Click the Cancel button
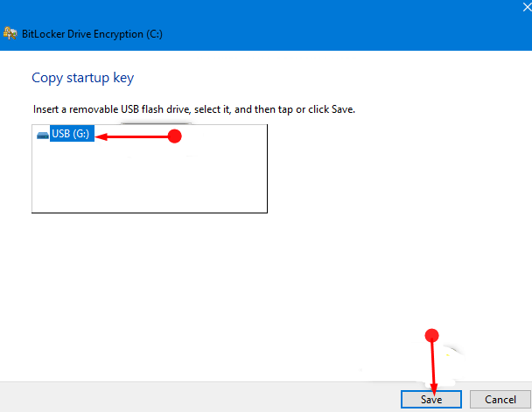The height and width of the screenshot is (412, 532). [500, 399]
